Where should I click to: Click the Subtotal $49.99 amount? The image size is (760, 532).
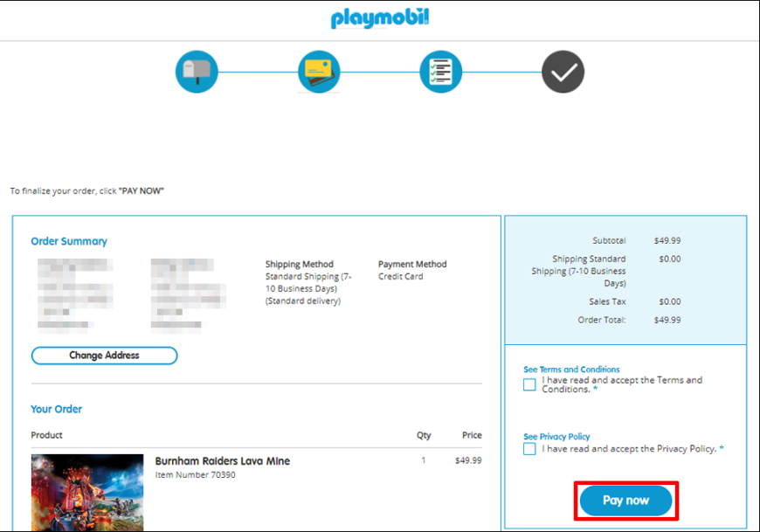click(x=667, y=240)
